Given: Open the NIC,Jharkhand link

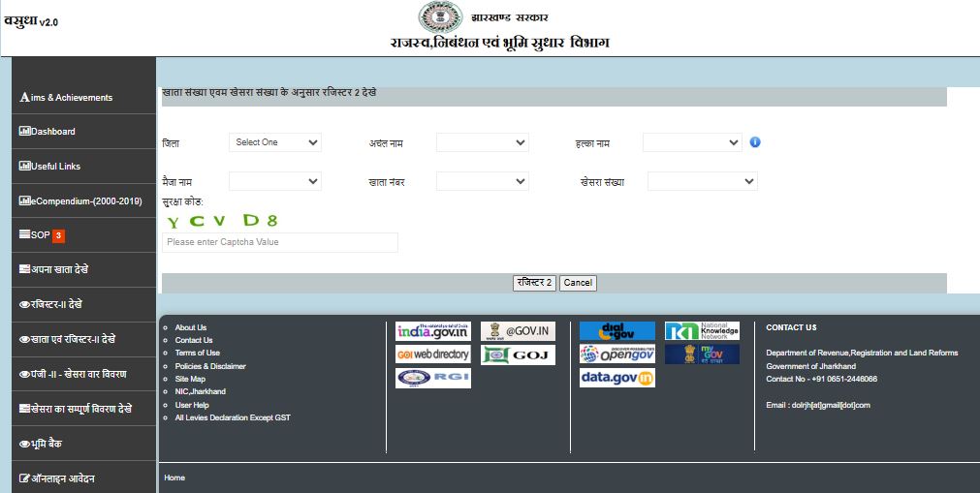Looking at the screenshot, I should [x=200, y=391].
